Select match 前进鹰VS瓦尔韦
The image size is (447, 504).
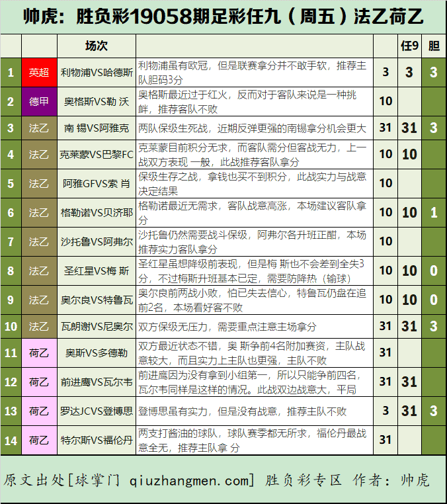click(97, 382)
